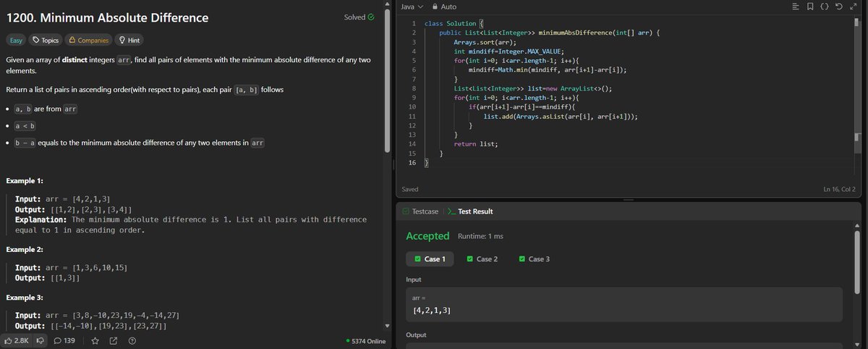Open the help question mark icon

(132, 340)
